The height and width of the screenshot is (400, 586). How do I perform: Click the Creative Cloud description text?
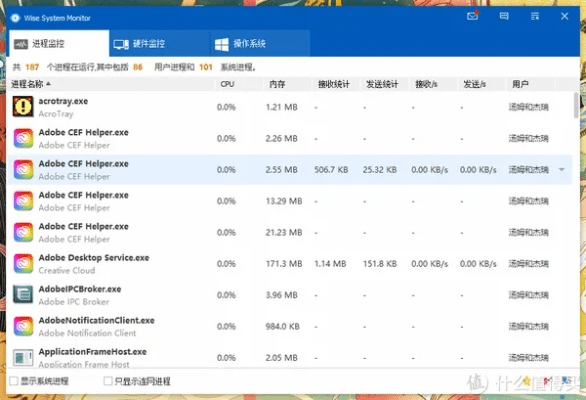click(x=67, y=270)
